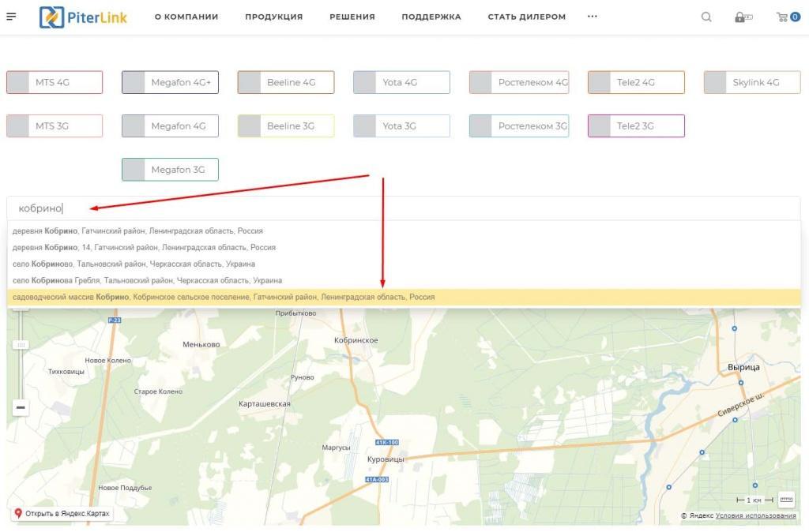Click Новое Поддубье label on map
Viewport: 809px width, 532px height.
125,488
